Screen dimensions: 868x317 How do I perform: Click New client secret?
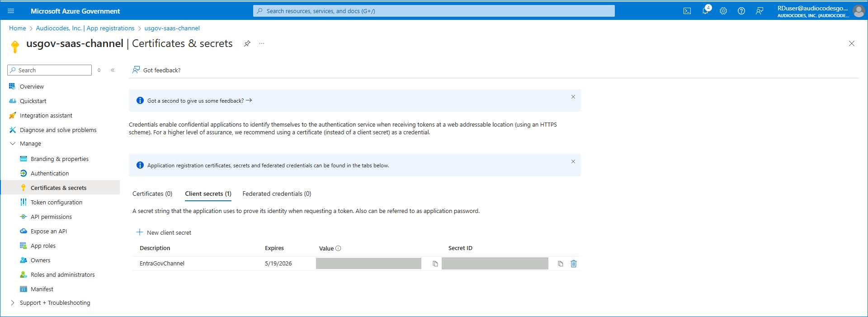[164, 232]
